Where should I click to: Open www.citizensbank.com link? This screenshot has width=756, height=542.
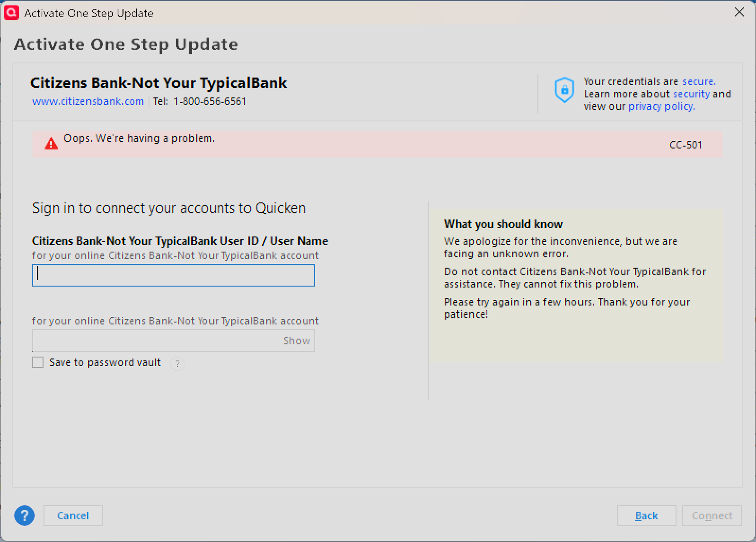[x=88, y=101]
